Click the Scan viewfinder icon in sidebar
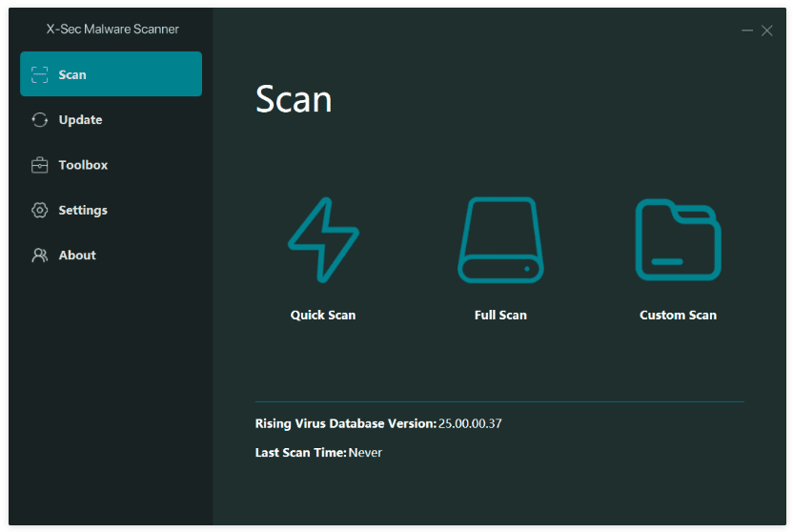 [x=39, y=74]
